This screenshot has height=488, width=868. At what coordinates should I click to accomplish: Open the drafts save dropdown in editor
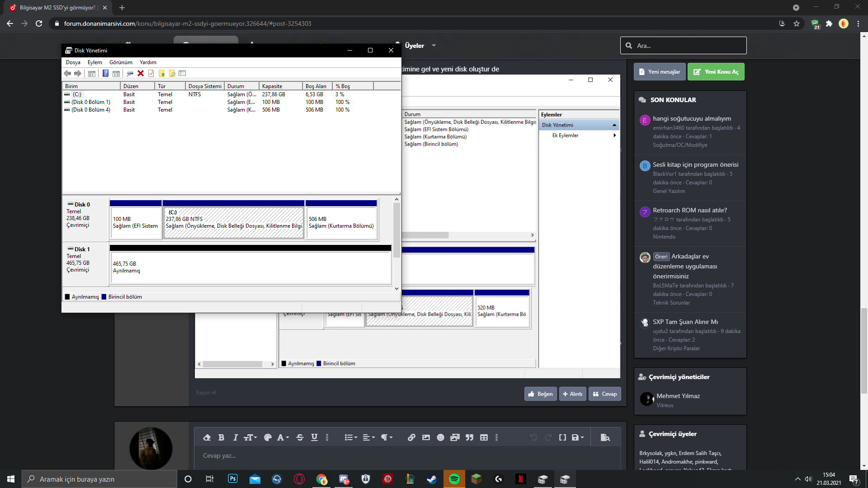pyautogui.click(x=578, y=437)
